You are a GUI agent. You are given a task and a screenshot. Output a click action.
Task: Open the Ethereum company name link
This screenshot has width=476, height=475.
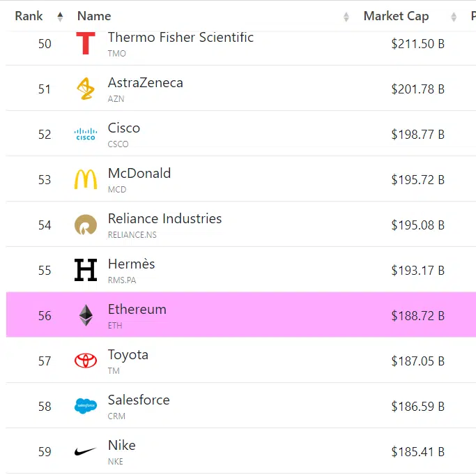tap(137, 309)
